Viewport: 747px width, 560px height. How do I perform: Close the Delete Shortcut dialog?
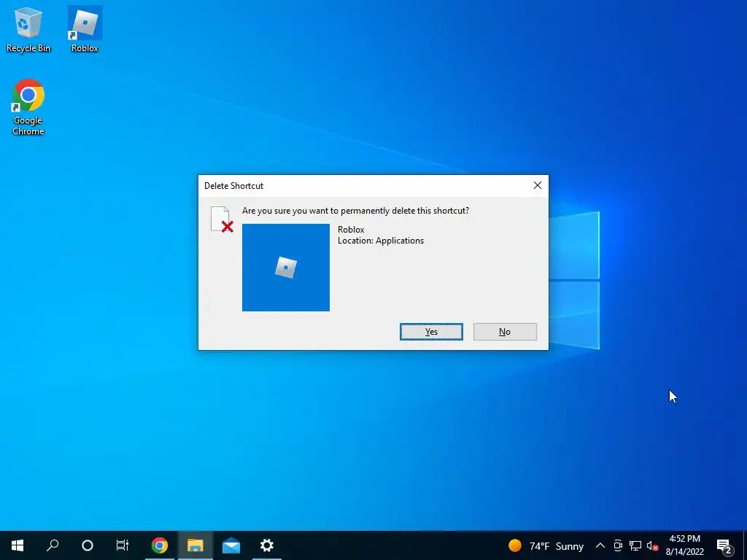click(538, 186)
